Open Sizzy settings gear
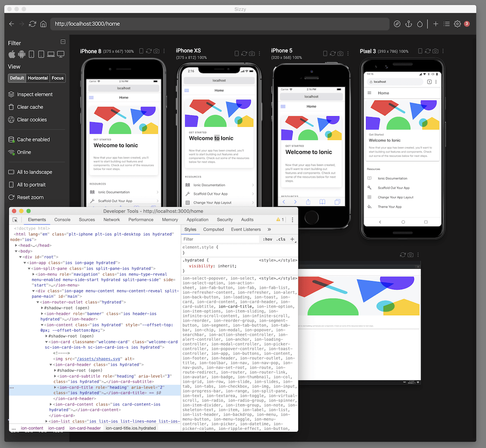The width and height of the screenshot is (486, 448). click(457, 24)
